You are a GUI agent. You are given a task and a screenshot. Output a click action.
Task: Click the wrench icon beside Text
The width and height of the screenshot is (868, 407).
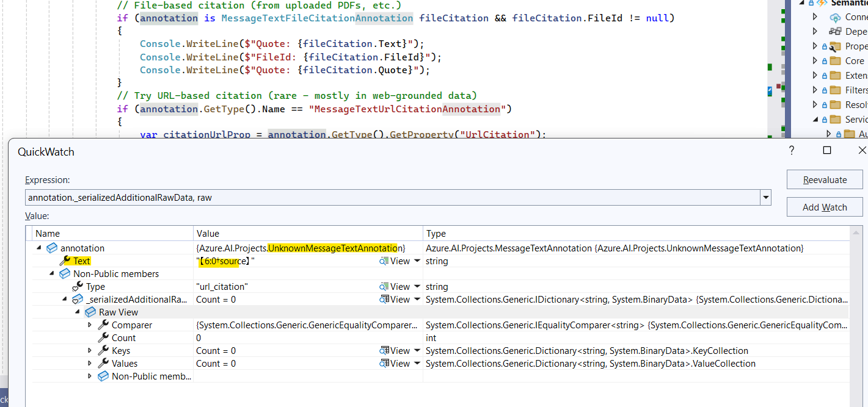pyautogui.click(x=65, y=261)
